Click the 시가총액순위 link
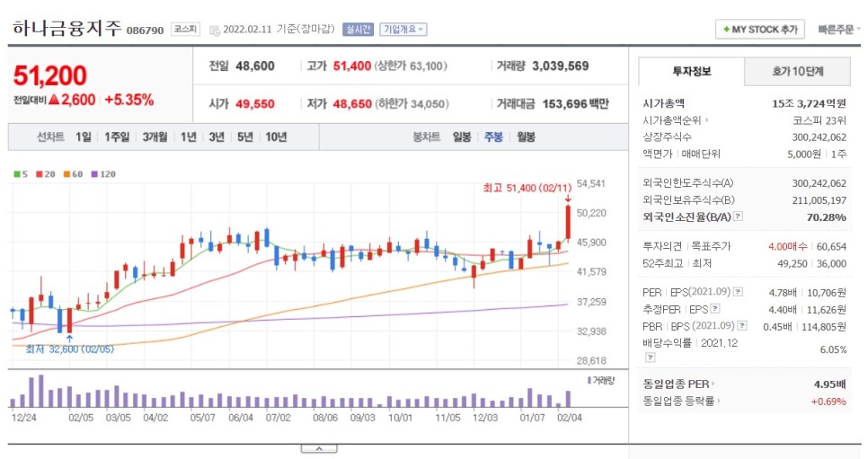868x459 pixels. (x=672, y=120)
